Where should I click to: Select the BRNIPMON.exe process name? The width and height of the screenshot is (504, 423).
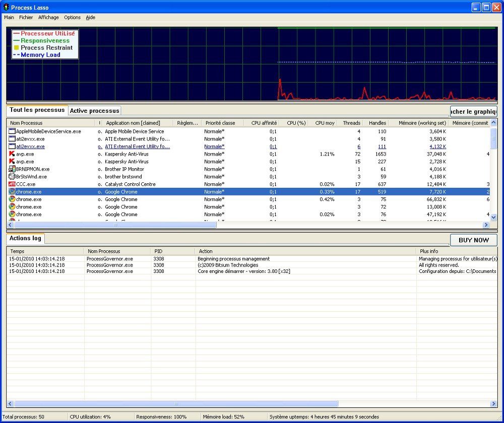click(33, 169)
